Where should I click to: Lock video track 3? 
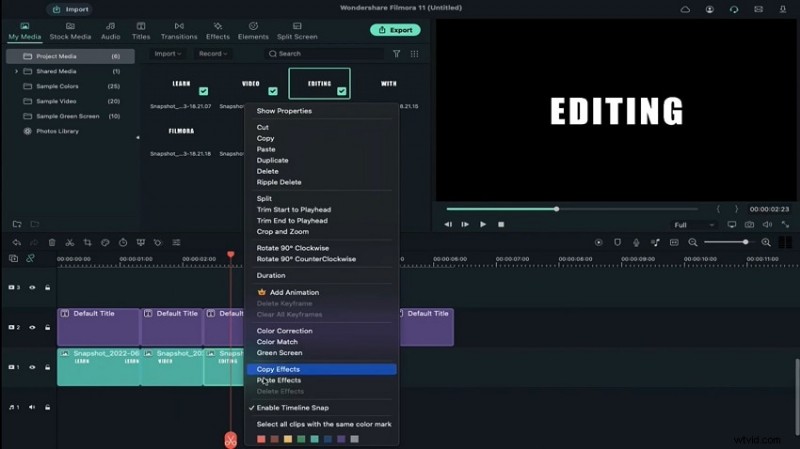point(47,288)
